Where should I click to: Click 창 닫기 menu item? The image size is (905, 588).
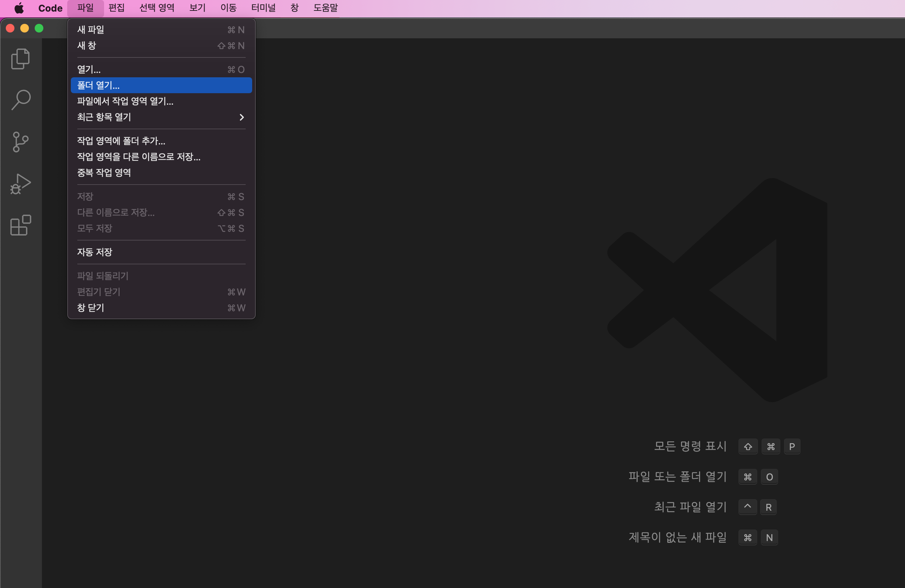(90, 308)
